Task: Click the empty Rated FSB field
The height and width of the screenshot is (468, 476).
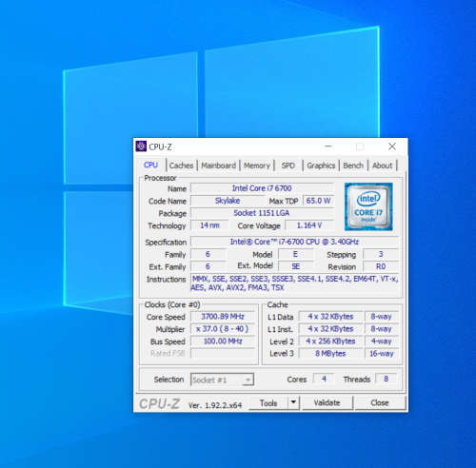Action: (223, 353)
